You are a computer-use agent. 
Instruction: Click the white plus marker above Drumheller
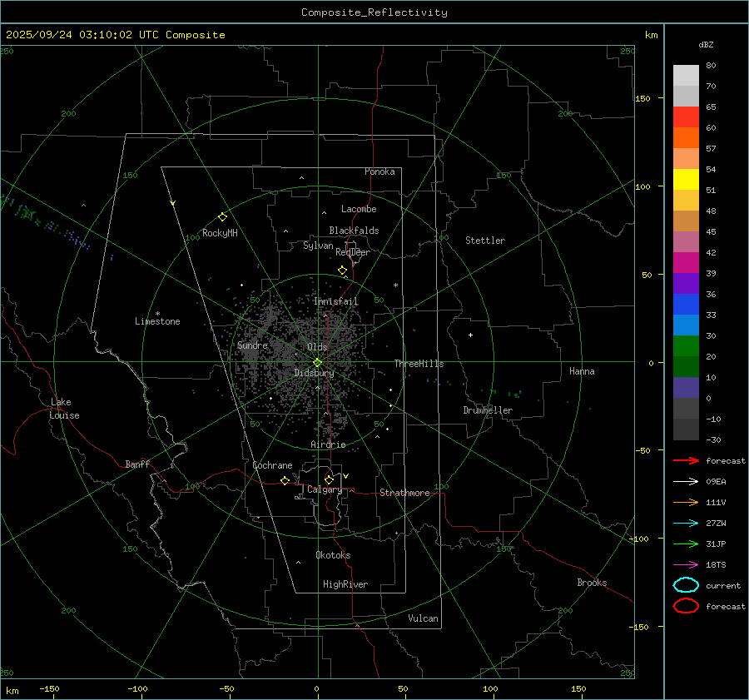pos(470,335)
